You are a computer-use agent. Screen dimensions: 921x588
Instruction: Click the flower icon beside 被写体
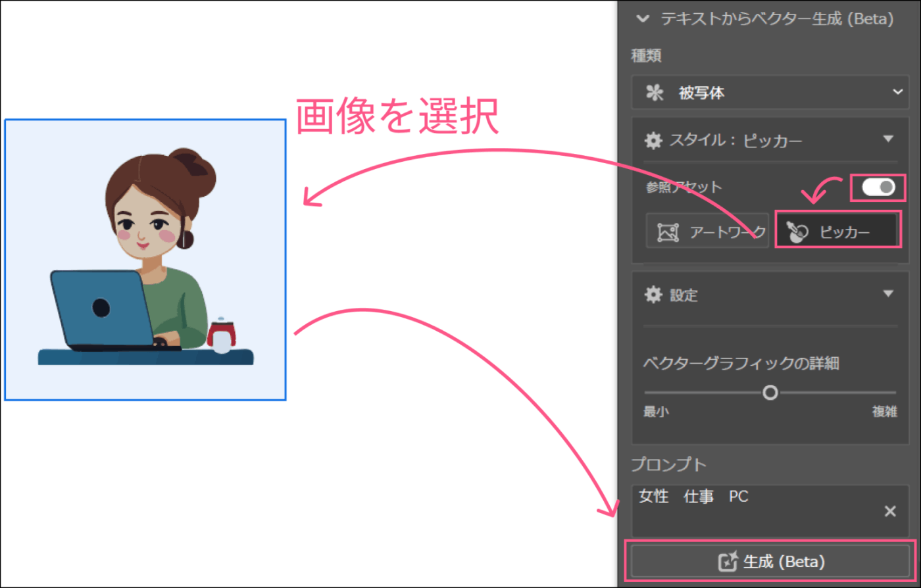tap(654, 93)
